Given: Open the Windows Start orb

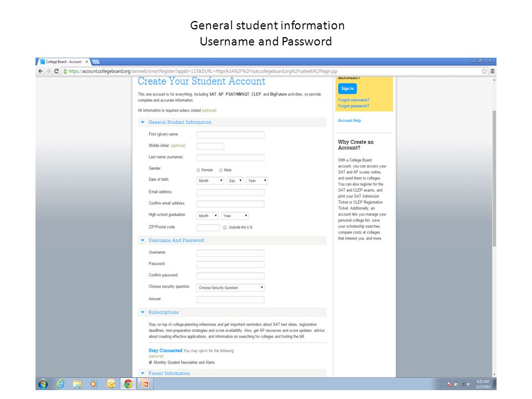Looking at the screenshot, I should [43, 384].
